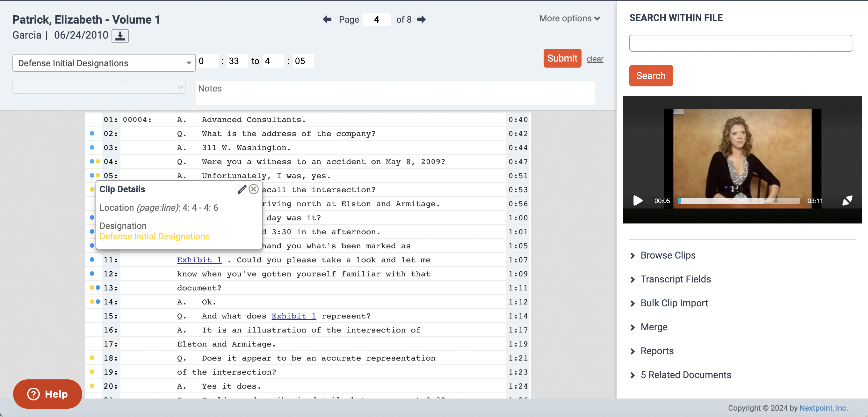
Task: Open the Help widget
Action: point(47,393)
